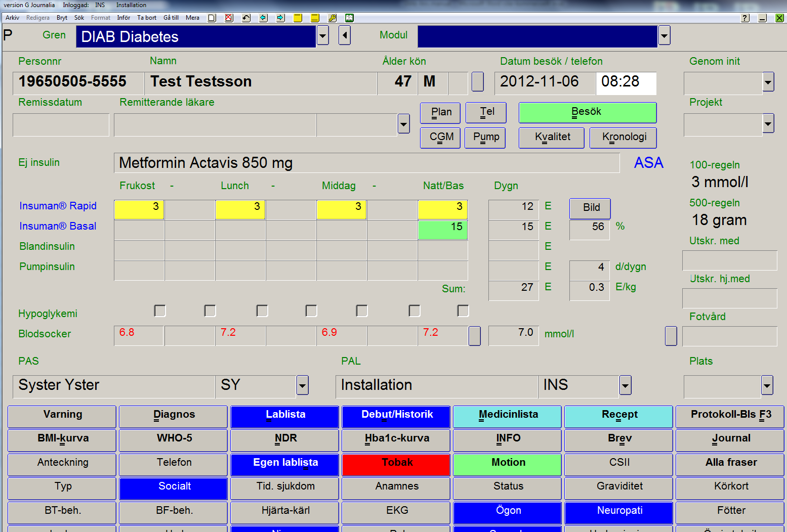Open the PAS dropdown next to SY
787x532 pixels.
point(303,385)
